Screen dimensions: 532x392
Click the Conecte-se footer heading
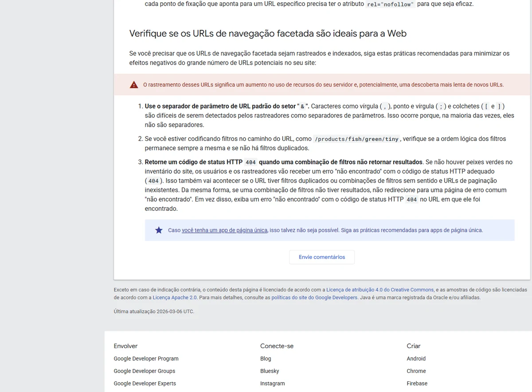[277, 346]
